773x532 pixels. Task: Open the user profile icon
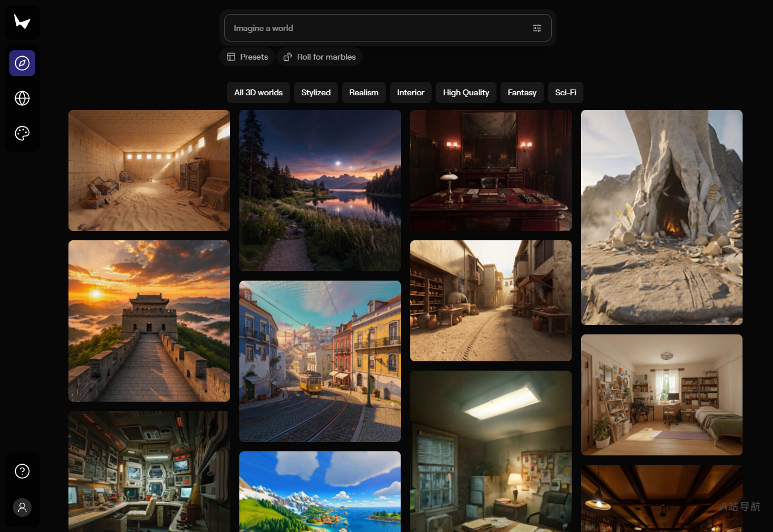pyautogui.click(x=22, y=507)
